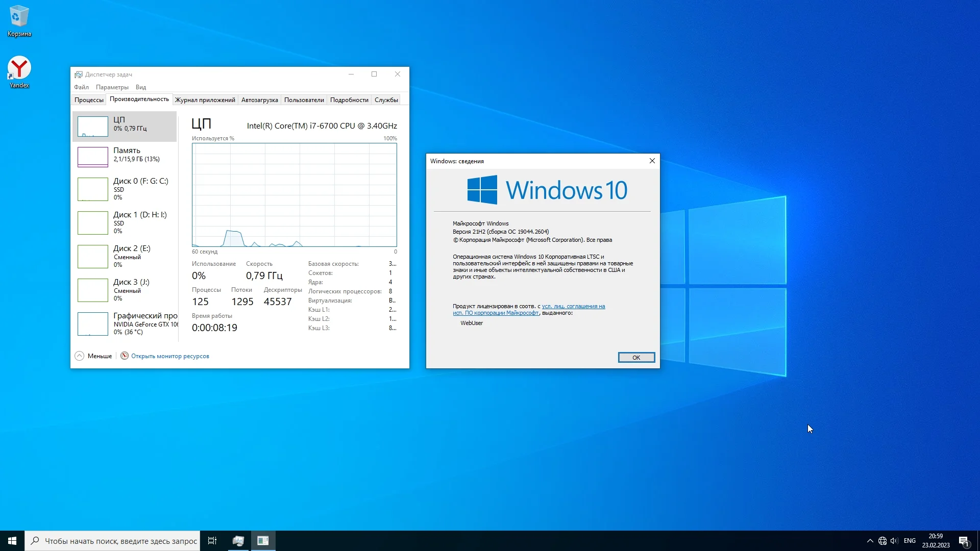Click the Windows Start button
The width and height of the screenshot is (980, 551).
coord(12,541)
